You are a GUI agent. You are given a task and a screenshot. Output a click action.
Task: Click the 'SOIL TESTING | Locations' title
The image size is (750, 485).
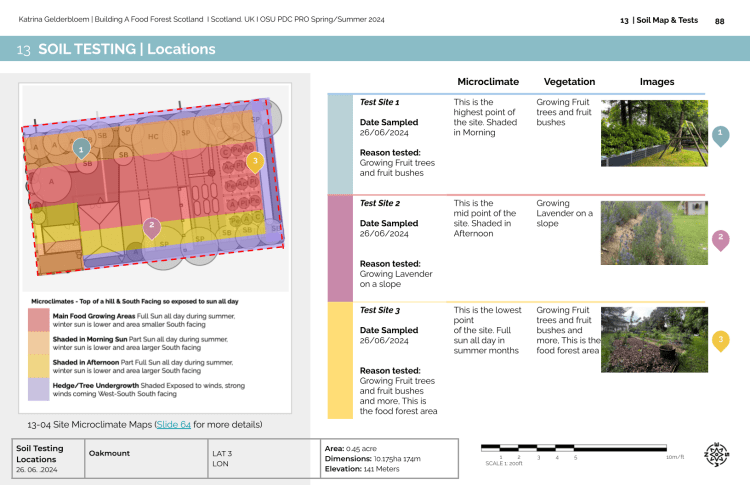[127, 49]
